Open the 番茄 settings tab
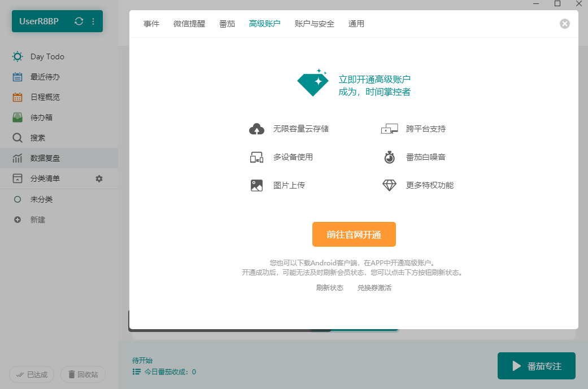This screenshot has height=389, width=588. tap(227, 24)
